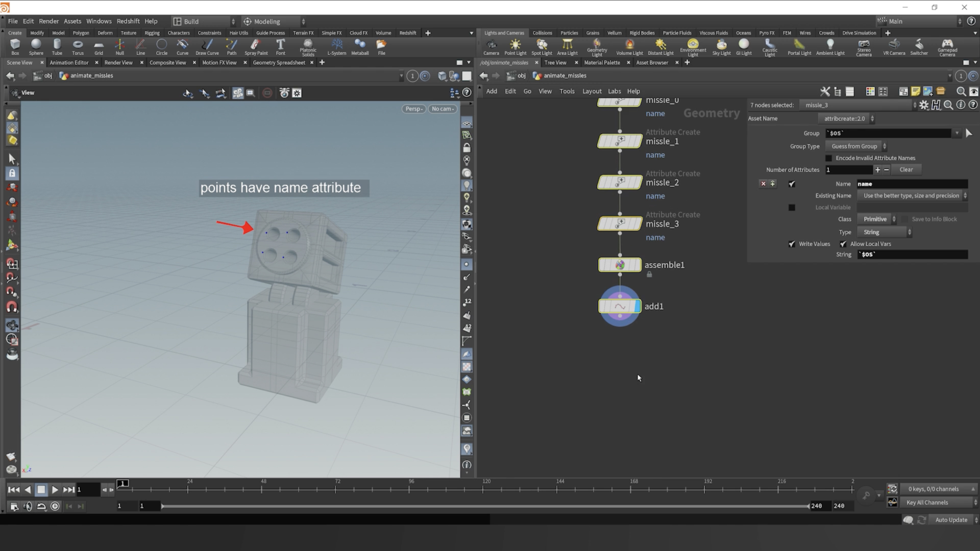Add a Spot Light from the shelf
The height and width of the screenshot is (551, 980).
(x=542, y=47)
